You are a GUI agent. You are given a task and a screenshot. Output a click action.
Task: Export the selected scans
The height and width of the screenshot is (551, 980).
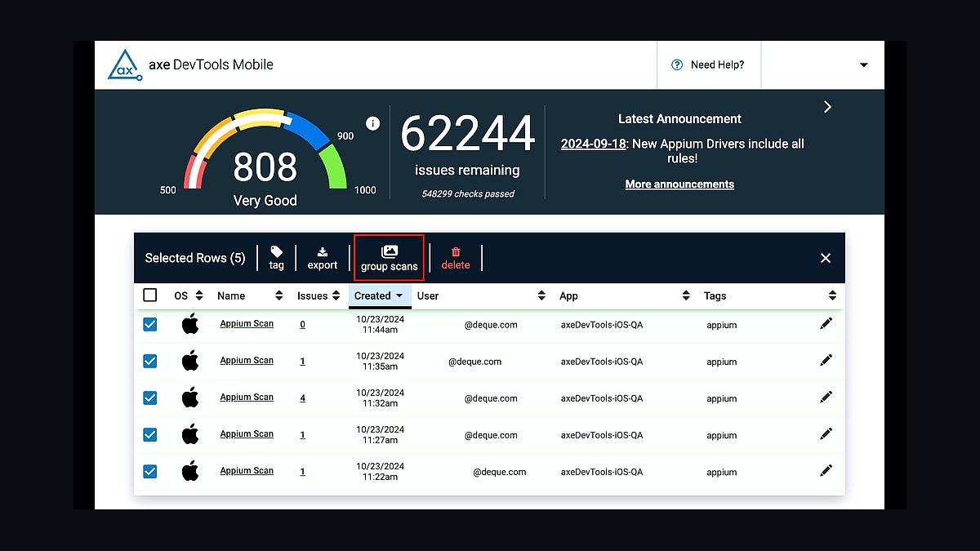click(x=323, y=258)
